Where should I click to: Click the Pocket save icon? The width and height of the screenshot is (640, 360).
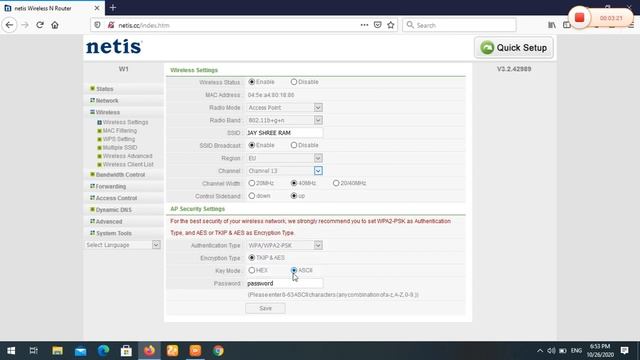tap(378, 25)
